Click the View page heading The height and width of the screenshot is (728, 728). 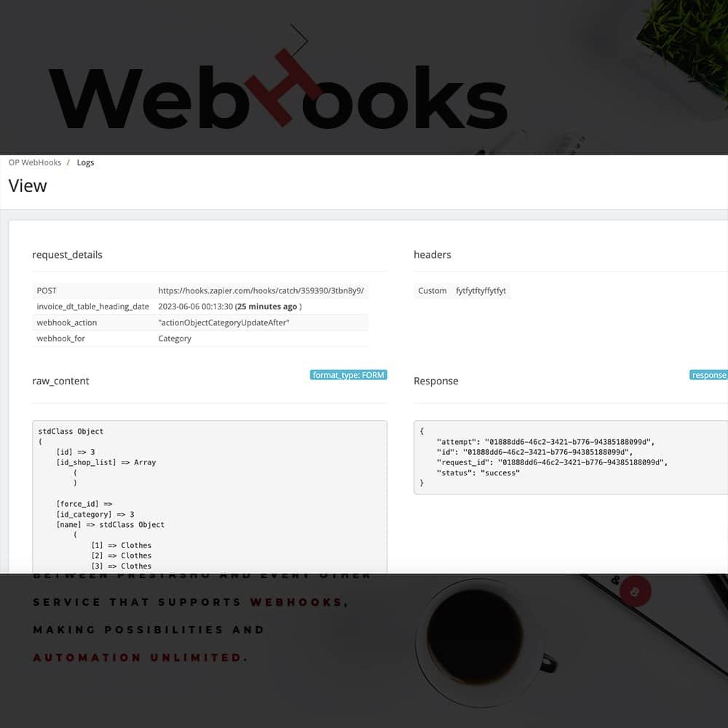tap(28, 186)
